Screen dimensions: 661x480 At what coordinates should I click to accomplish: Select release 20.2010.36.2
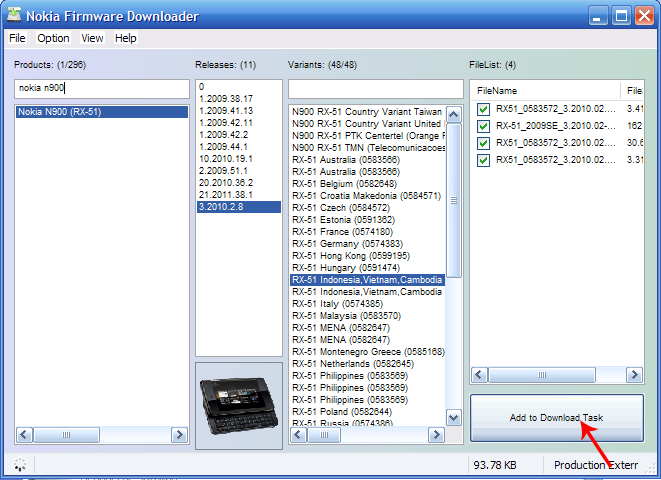coord(239,182)
